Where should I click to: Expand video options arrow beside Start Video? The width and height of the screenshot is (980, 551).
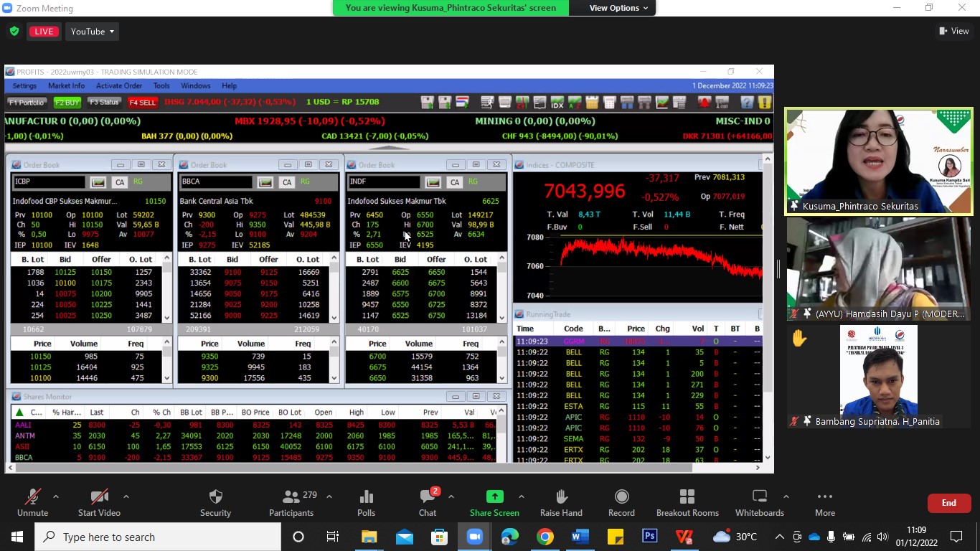(126, 496)
